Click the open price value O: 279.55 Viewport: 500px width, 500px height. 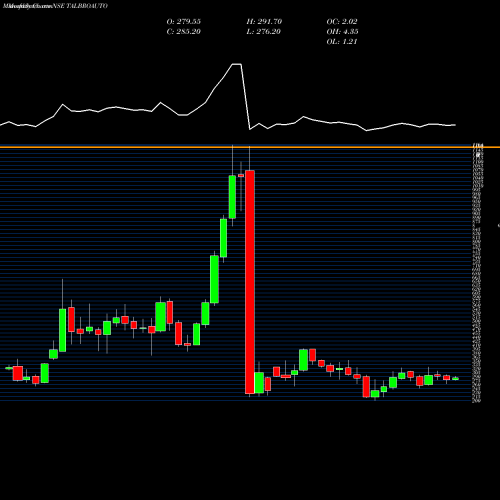184,22
